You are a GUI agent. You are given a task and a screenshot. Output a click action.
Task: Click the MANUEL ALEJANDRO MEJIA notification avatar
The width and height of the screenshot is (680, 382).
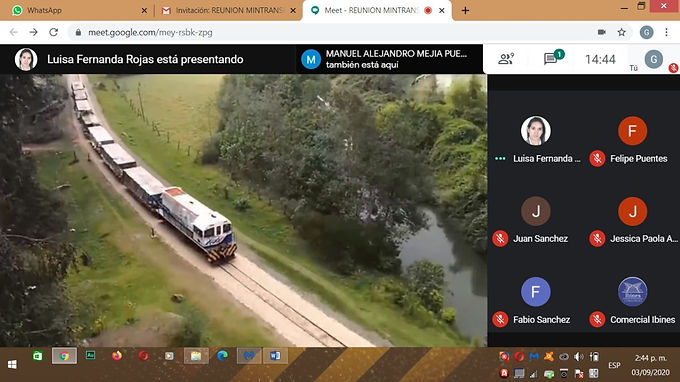[x=311, y=59]
